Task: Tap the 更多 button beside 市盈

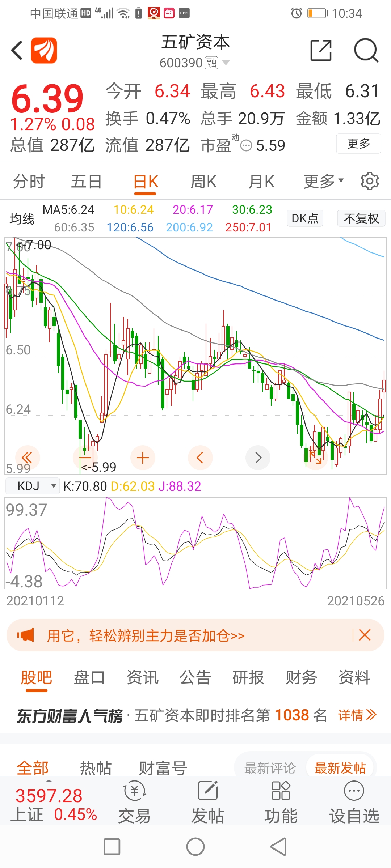Action: [358, 144]
